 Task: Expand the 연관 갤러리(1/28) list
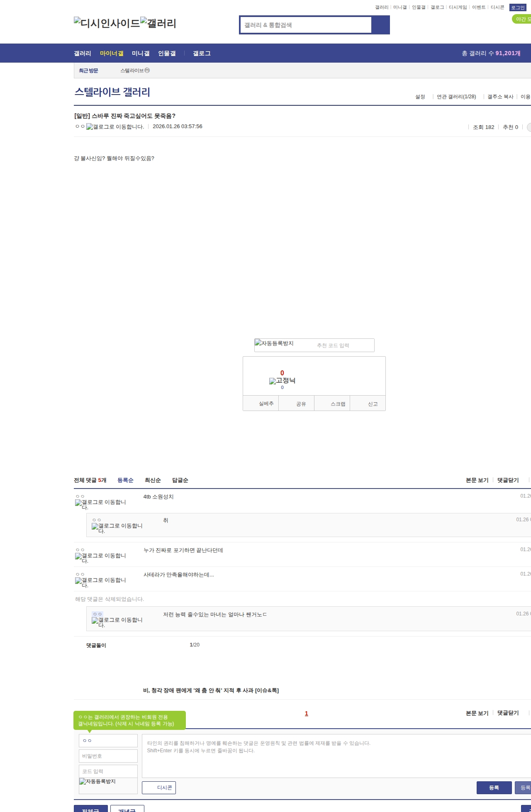(x=456, y=97)
